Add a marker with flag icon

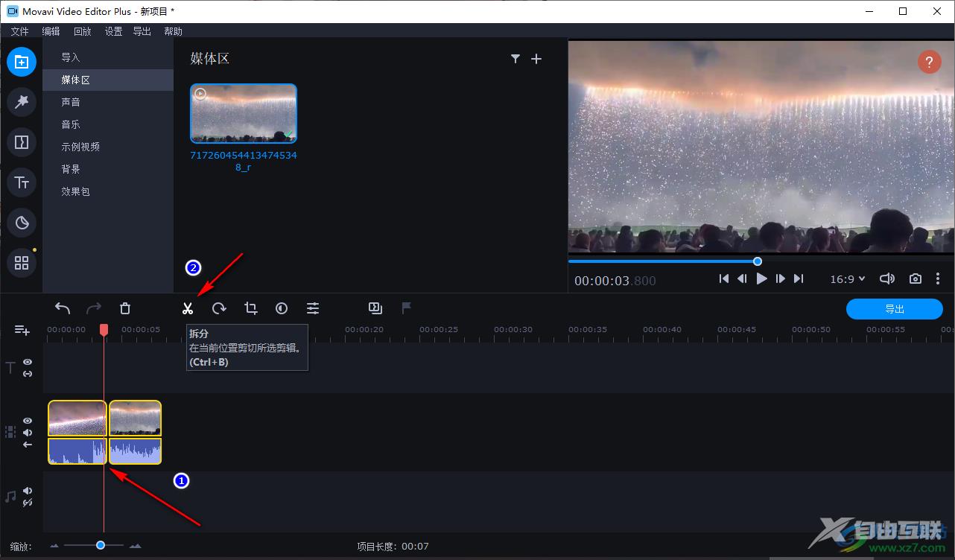pyautogui.click(x=407, y=308)
